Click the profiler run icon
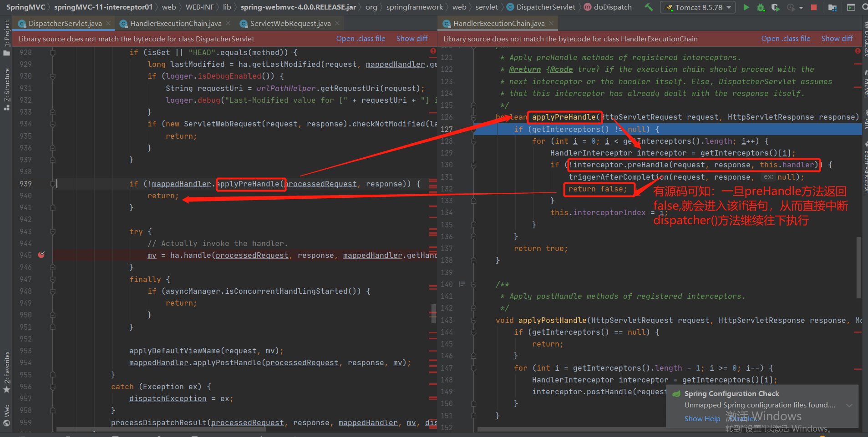The height and width of the screenshot is (437, 868). [791, 7]
